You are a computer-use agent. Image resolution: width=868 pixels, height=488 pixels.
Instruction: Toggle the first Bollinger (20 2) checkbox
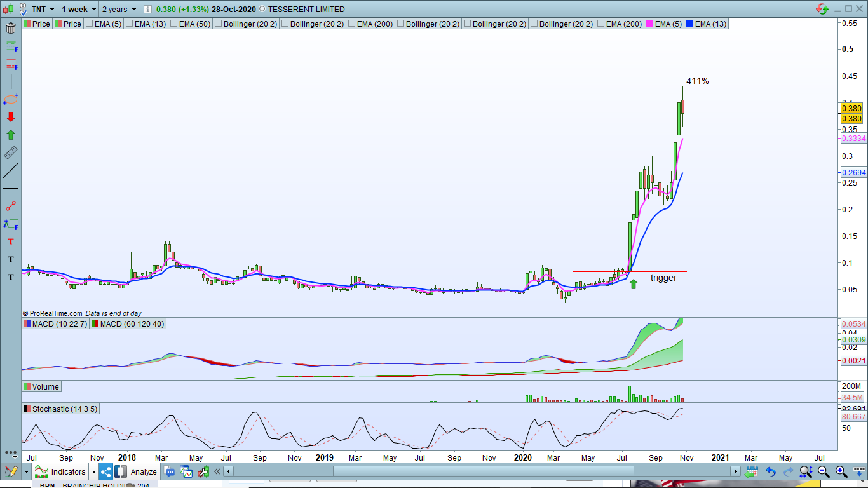[x=219, y=24]
